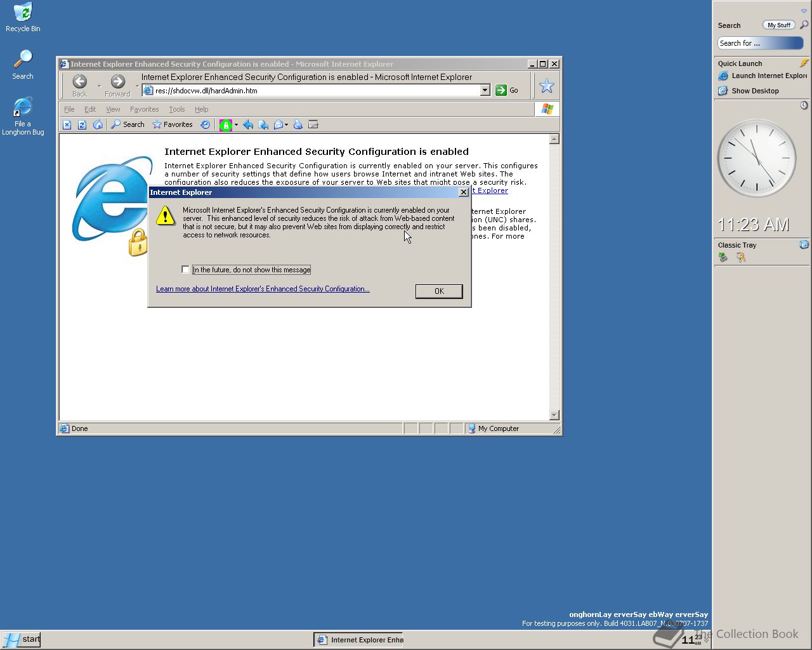This screenshot has height=650, width=812.
Task: Click Show Desktop in Quick Launch
Action: point(749,91)
